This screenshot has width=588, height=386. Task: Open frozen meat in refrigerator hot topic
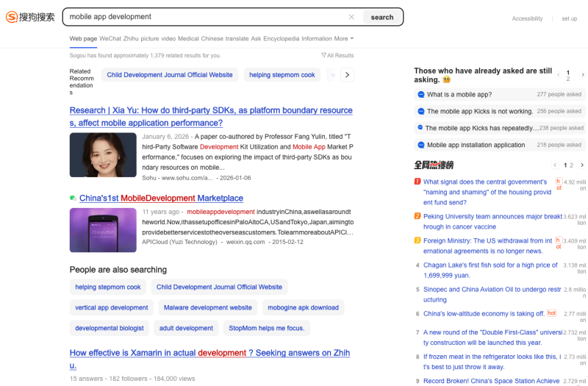coord(492,362)
